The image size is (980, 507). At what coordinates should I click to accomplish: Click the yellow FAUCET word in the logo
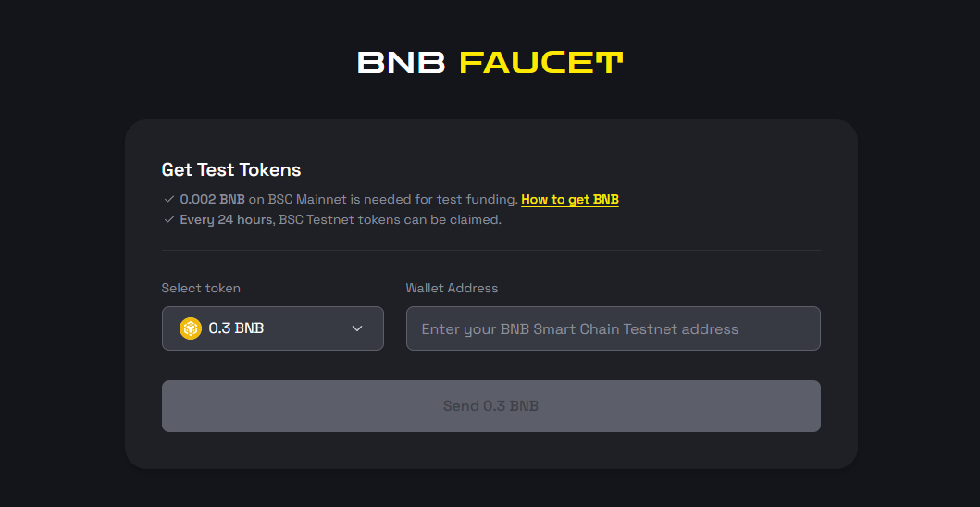click(541, 63)
